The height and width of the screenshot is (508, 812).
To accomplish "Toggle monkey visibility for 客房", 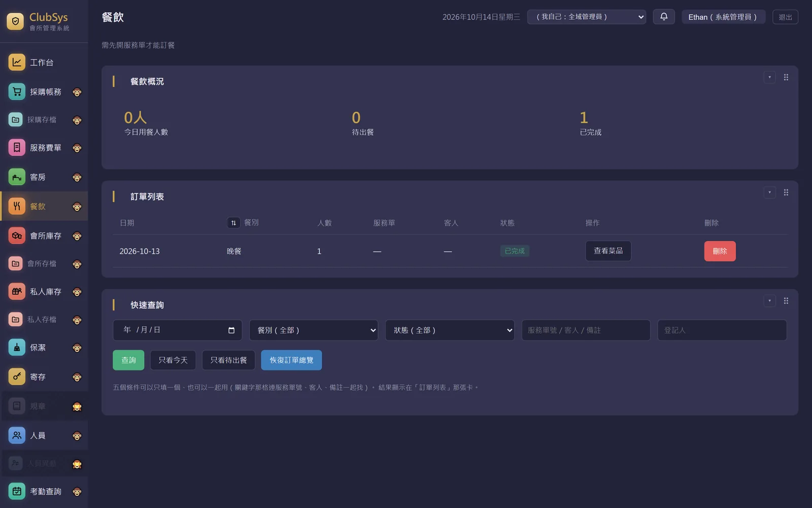I will tap(77, 177).
